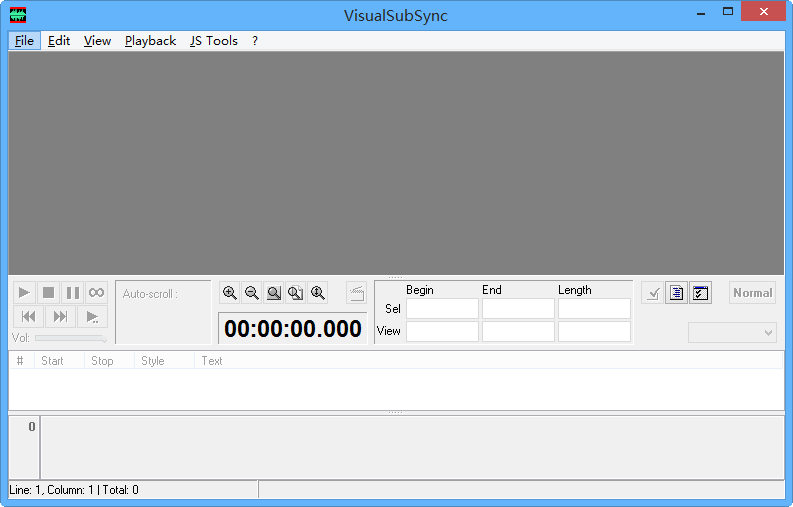This screenshot has height=507, width=793.
Task: Click the 00:00:00.000 time display
Action: [x=293, y=329]
